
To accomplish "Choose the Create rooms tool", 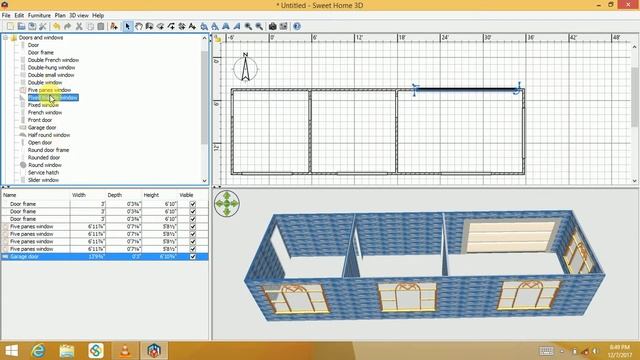I will (x=160, y=27).
